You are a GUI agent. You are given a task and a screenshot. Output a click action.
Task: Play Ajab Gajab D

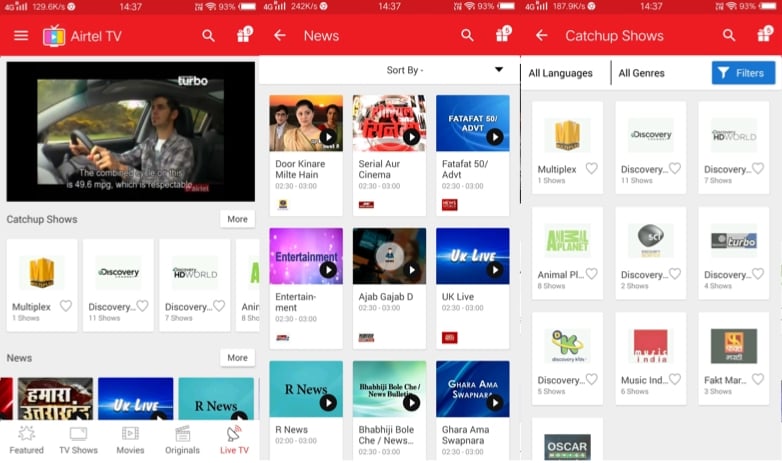411,270
